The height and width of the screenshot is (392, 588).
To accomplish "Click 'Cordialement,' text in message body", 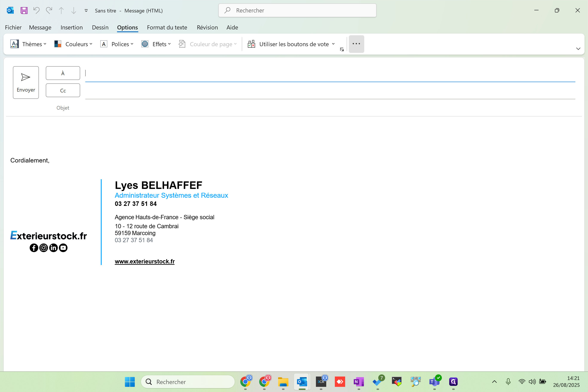I will pos(30,160).
